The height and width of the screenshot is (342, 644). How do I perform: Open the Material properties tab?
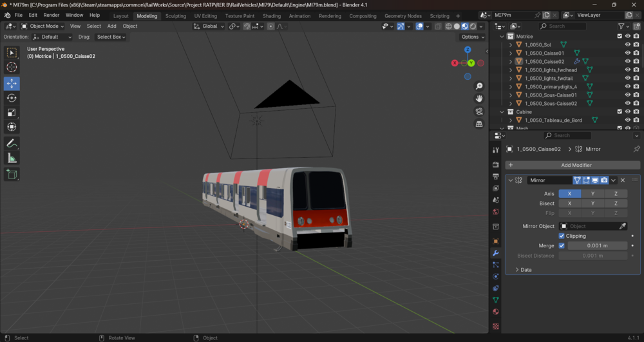coord(496,312)
